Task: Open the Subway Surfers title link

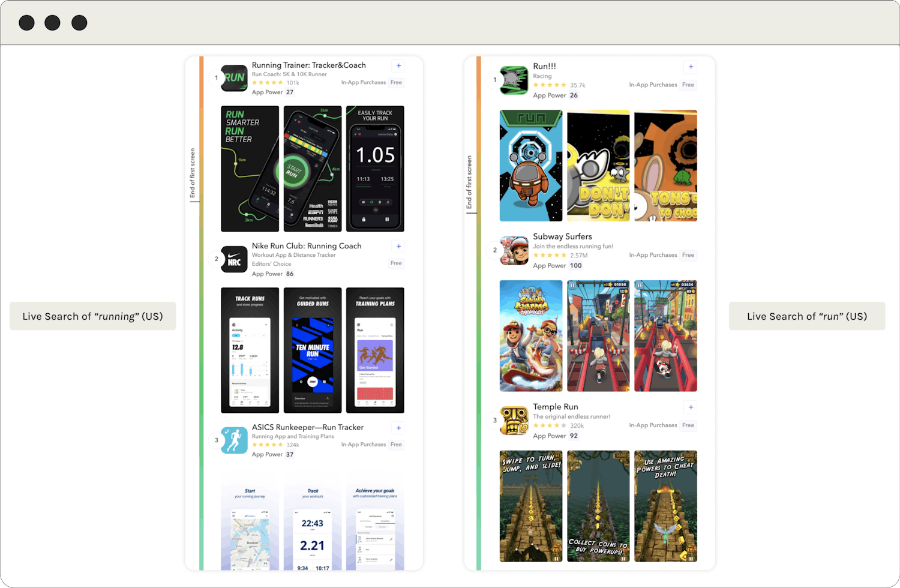Action: point(562,236)
